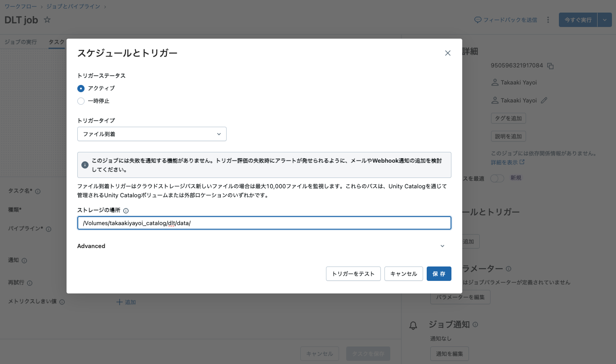The image size is (616, 364).
Task: Switch to the ジョブの実行 tab
Action: (x=21, y=41)
